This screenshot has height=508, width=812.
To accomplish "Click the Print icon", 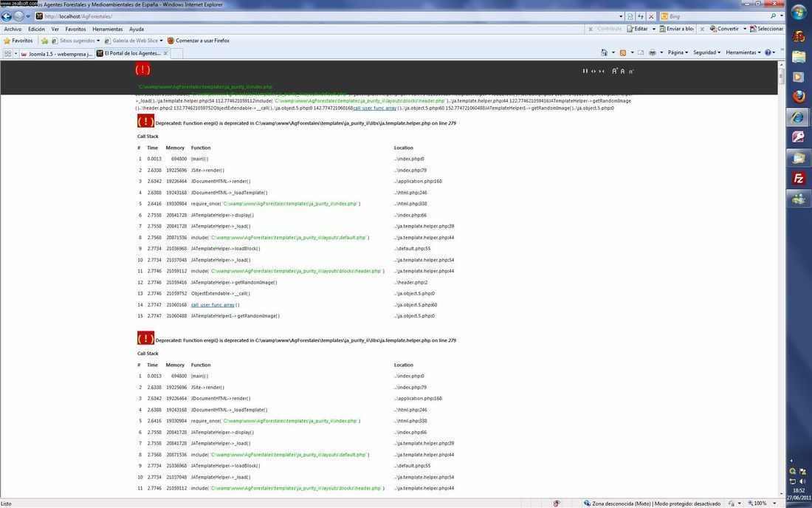I will [653, 52].
